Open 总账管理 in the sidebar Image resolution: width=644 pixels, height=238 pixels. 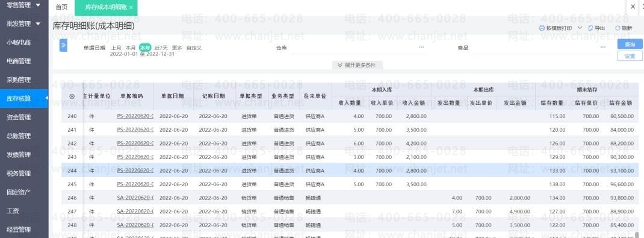(19, 136)
